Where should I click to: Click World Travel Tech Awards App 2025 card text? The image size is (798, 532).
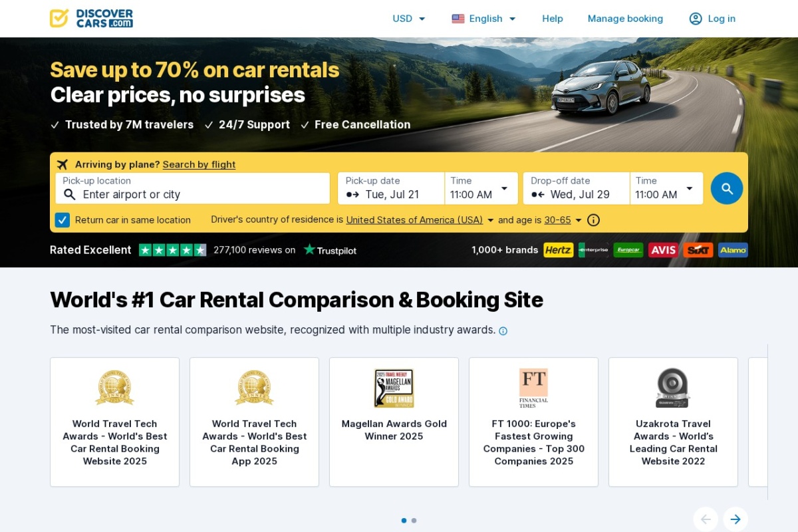pos(254,442)
